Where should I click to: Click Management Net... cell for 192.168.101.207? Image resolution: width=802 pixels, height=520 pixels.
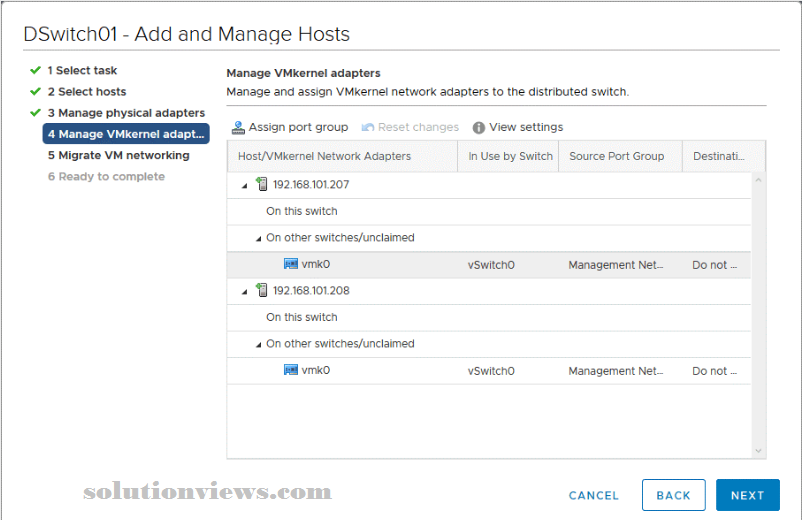616,265
